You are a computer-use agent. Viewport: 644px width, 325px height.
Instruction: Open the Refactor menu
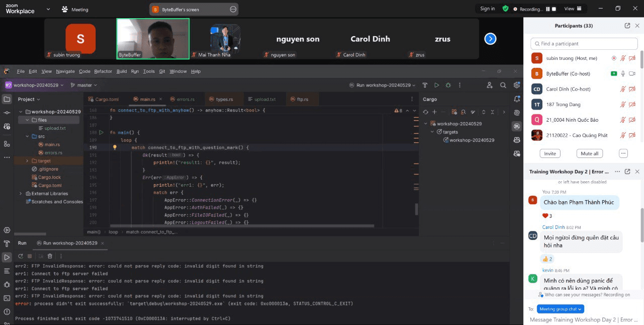pos(103,71)
